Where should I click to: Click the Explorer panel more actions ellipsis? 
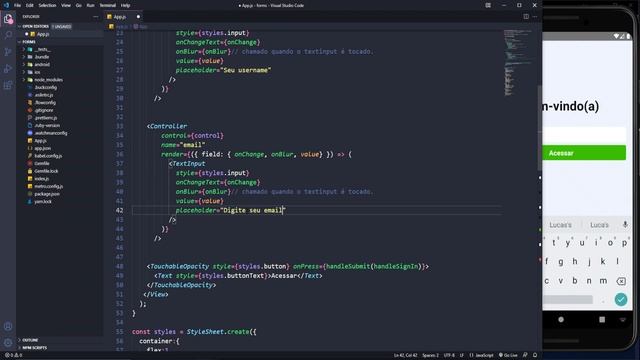point(96,17)
